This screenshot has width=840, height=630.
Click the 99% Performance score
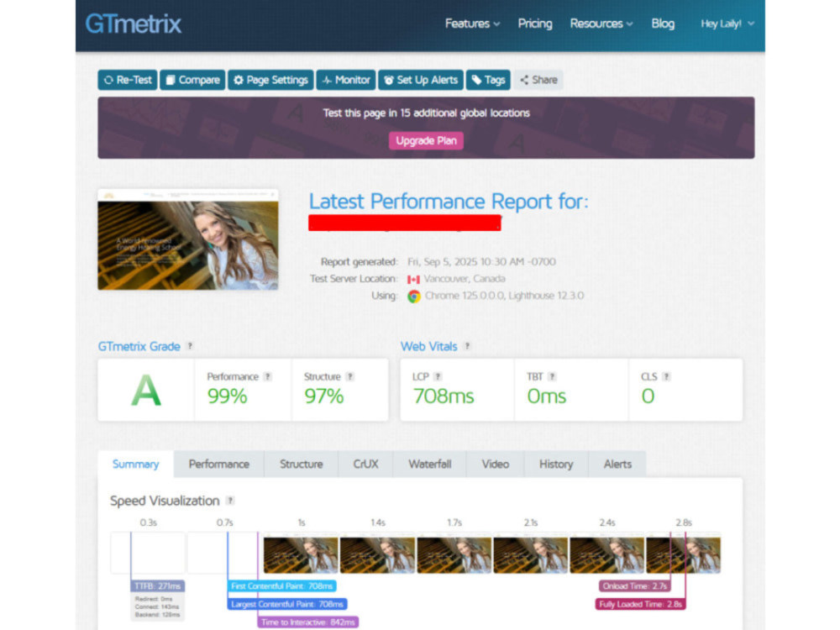(x=227, y=396)
